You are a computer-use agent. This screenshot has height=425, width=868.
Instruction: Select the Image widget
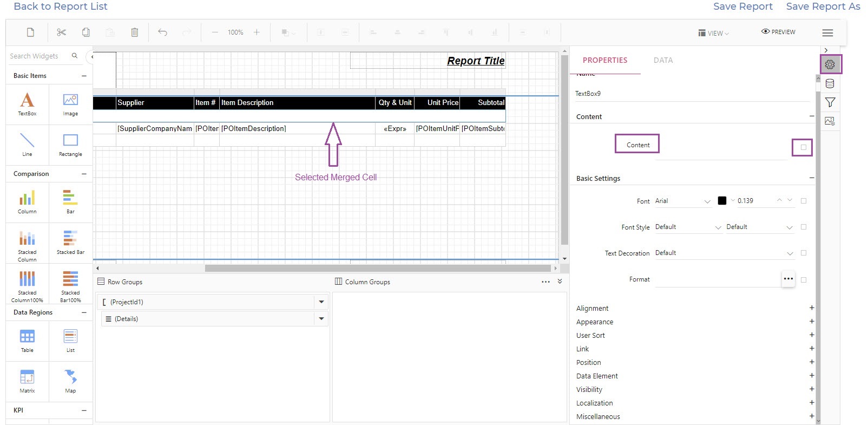(70, 104)
